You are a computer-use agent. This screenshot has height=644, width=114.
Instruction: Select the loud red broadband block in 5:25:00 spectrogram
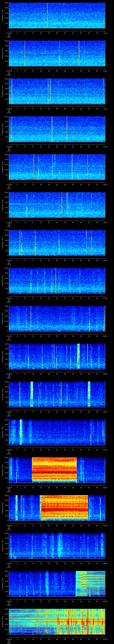coord(54,470)
